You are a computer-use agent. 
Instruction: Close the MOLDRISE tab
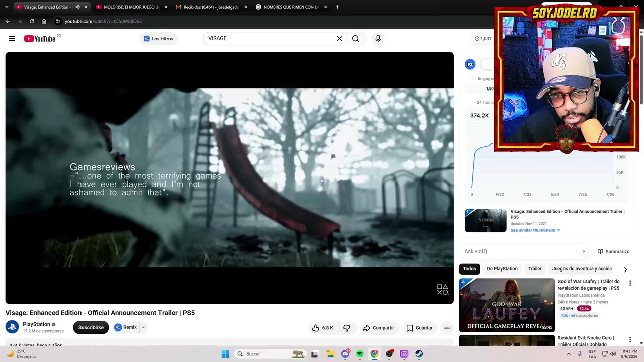[166, 7]
